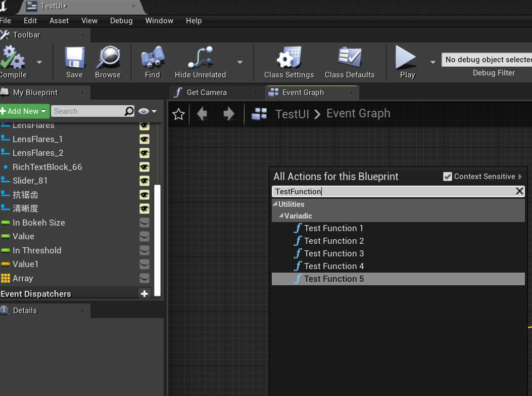The image size is (532, 396).
Task: Select Test Function 5 action
Action: click(398, 279)
